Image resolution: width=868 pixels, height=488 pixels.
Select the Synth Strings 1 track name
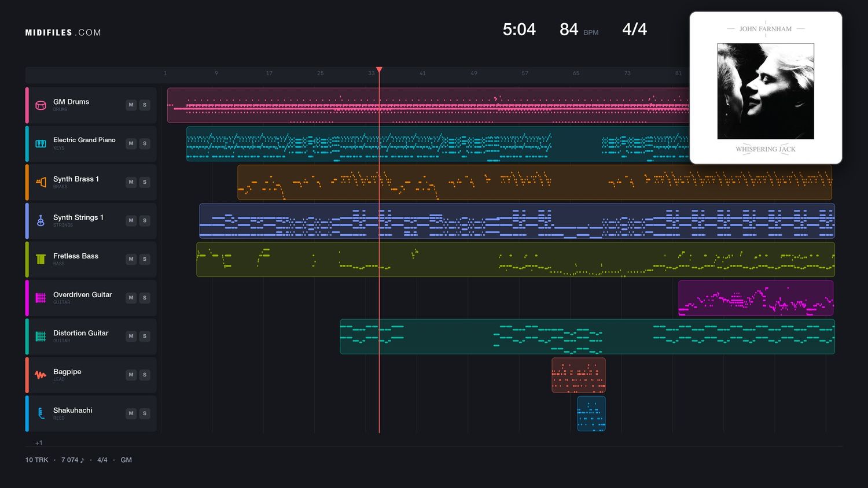[x=78, y=217]
